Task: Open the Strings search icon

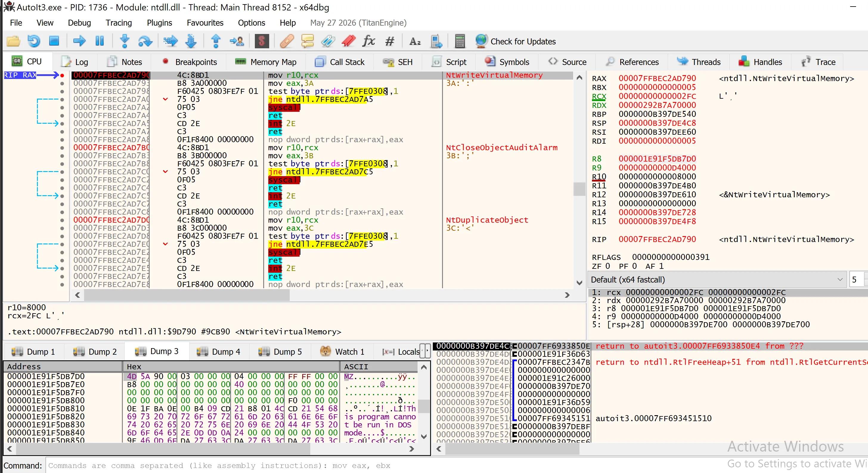Action: coord(415,41)
